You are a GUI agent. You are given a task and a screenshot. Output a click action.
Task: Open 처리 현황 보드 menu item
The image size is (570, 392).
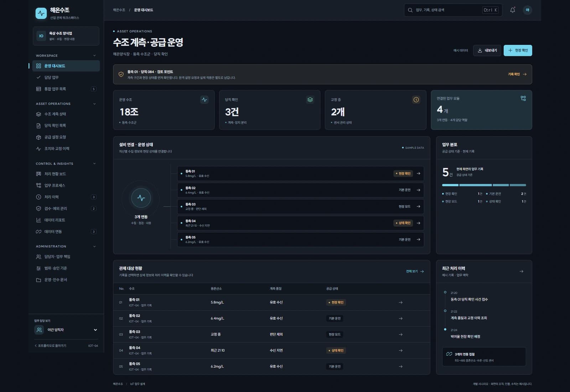tap(66, 174)
